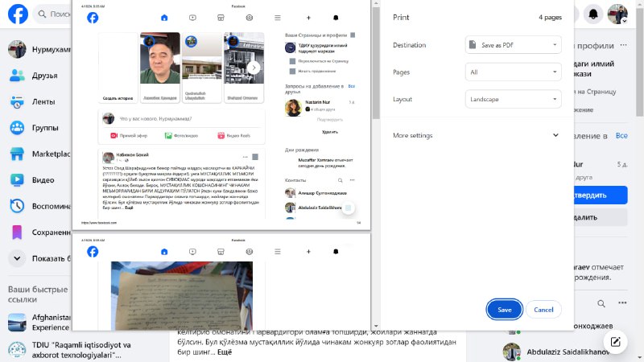Open Сохраненное saved items in sidebar

click(x=39, y=232)
